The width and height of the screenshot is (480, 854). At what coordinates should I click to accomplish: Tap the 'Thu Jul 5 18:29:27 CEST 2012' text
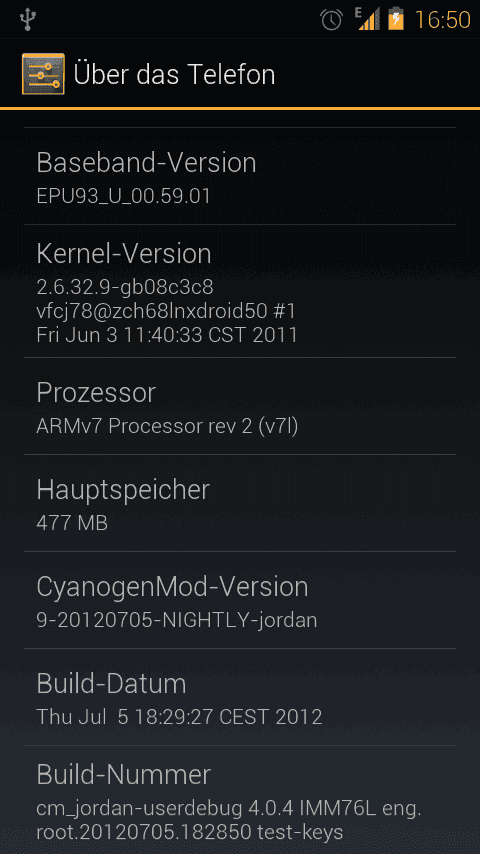(x=179, y=717)
